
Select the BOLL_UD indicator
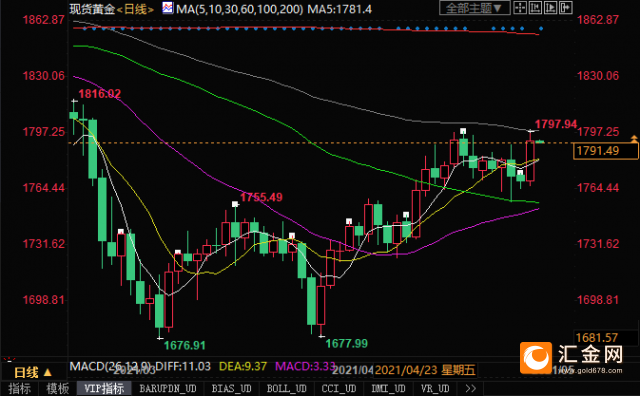(287, 388)
